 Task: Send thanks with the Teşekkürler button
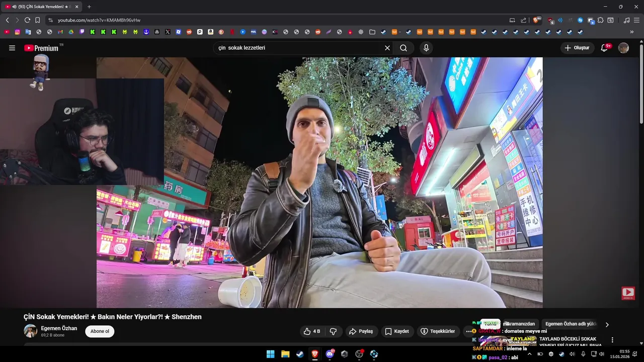coord(438,331)
